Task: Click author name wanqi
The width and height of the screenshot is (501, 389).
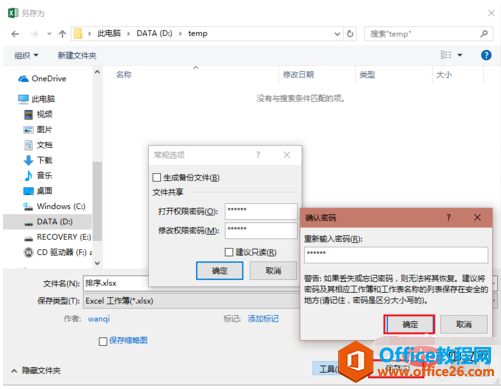Action: [99, 319]
